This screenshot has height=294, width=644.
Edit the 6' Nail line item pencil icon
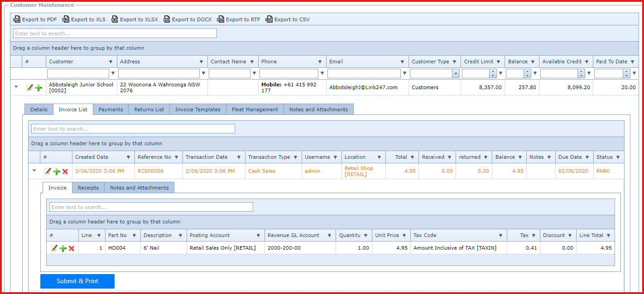[x=54, y=248]
